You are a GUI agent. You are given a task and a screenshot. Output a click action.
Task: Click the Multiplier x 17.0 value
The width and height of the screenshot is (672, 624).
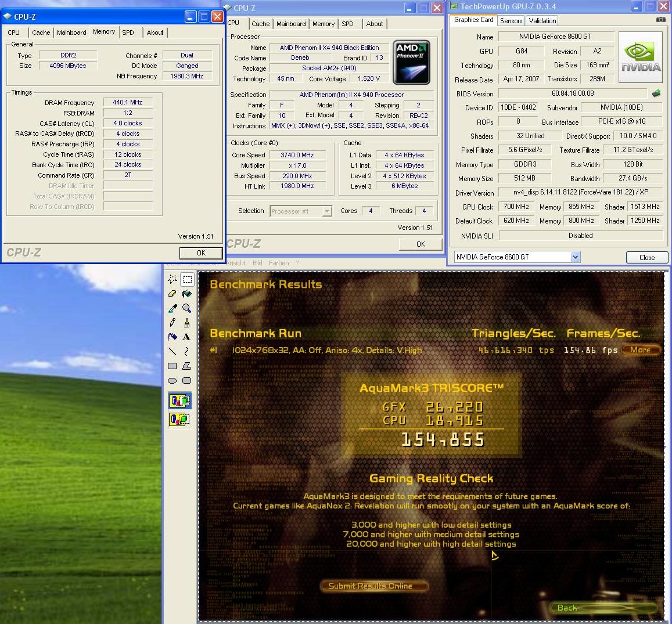[x=297, y=165]
